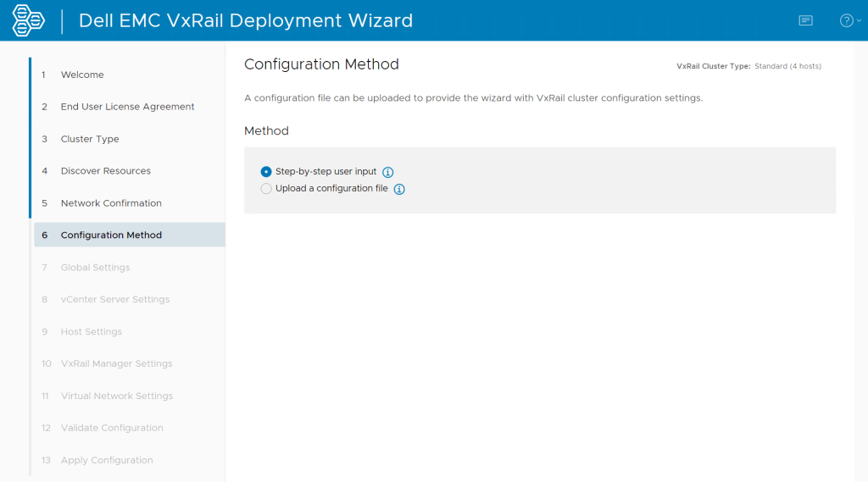The height and width of the screenshot is (482, 868).
Task: Choose Host Settings in the step list
Action: click(91, 332)
